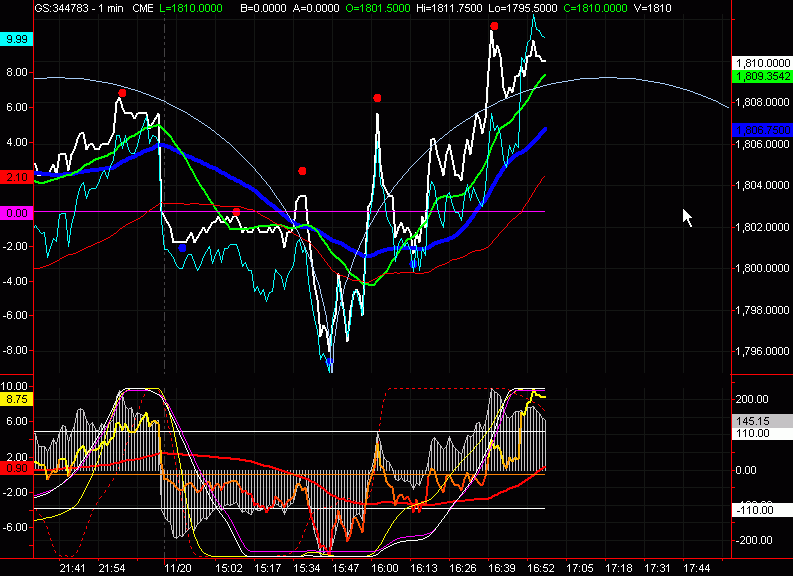The height and width of the screenshot is (576, 793).
Task: Click the red 2.10 indicator value tag
Action: pos(17,177)
